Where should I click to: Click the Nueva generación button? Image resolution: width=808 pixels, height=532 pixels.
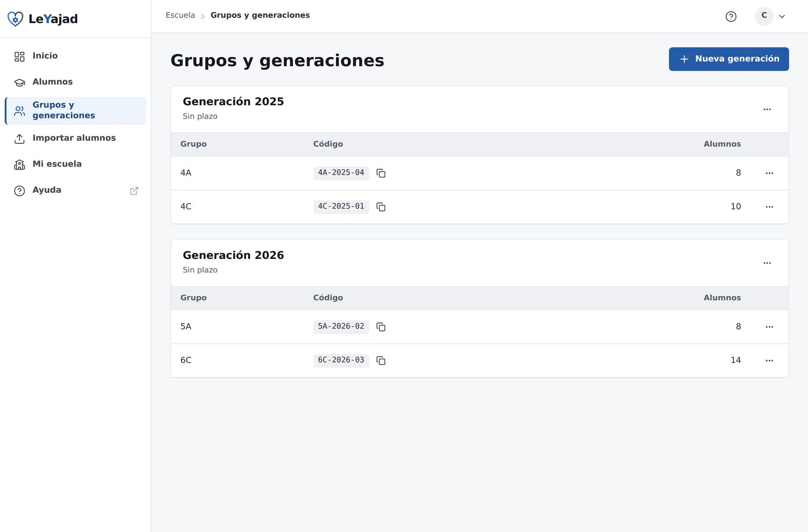tap(729, 59)
